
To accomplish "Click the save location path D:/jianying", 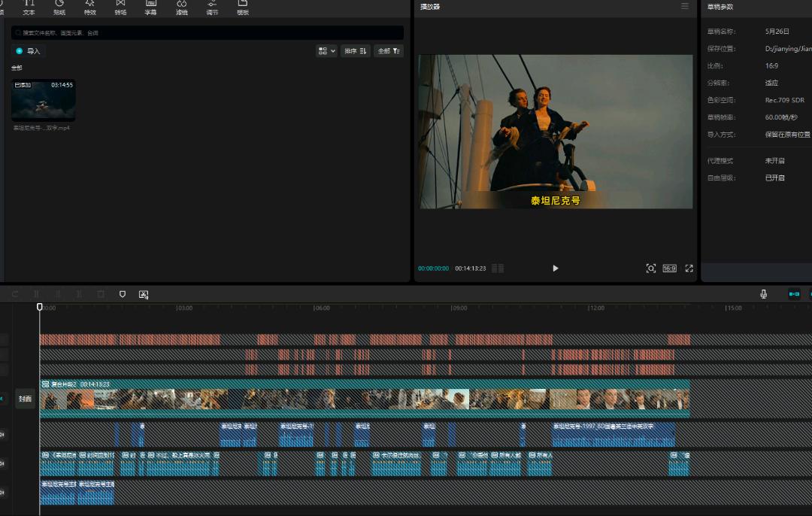I will tap(788, 49).
